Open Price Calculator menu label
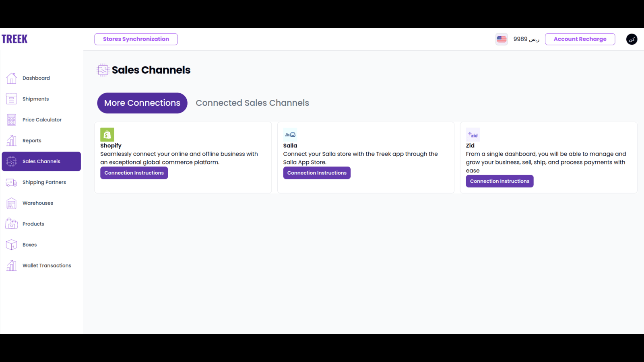 [x=42, y=120]
